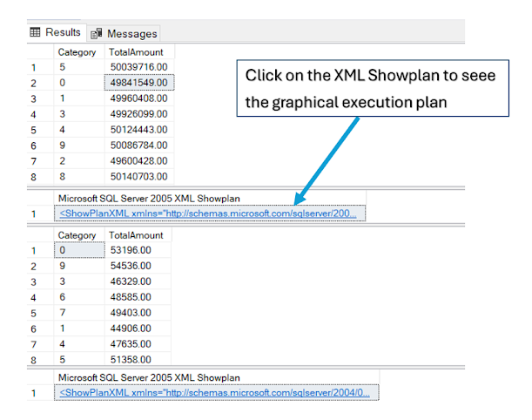Click the TotalAmount value 50039716.00

pos(138,66)
